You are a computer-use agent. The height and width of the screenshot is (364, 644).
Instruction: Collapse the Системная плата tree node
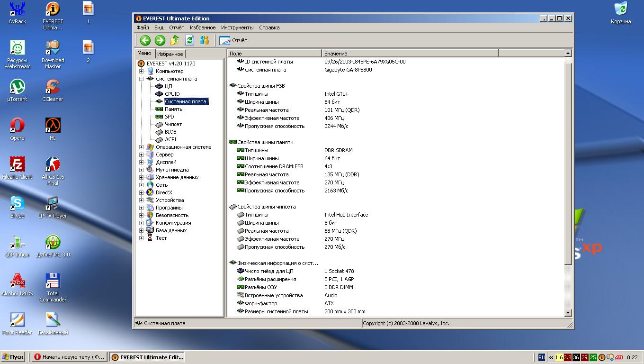click(x=141, y=79)
